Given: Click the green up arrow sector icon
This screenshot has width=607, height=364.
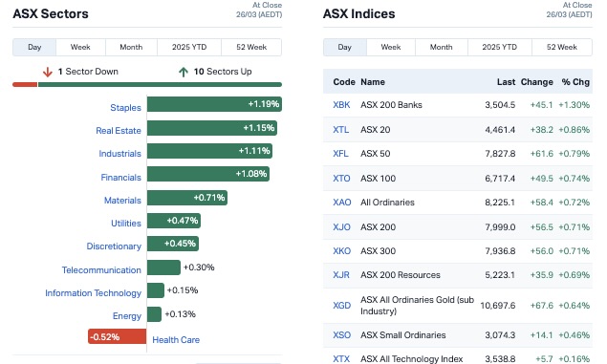Looking at the screenshot, I should pos(184,72).
